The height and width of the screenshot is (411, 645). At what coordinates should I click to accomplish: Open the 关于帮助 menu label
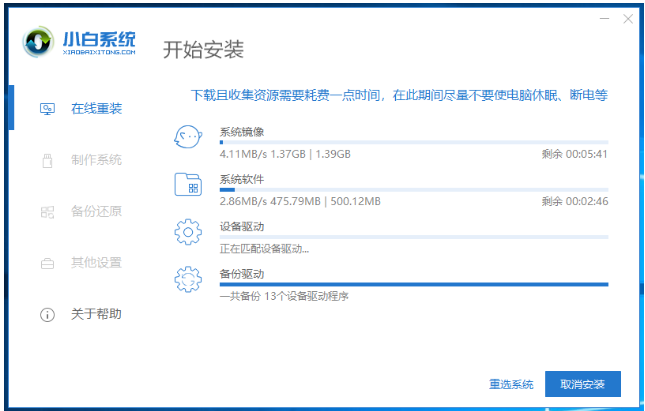(x=96, y=315)
